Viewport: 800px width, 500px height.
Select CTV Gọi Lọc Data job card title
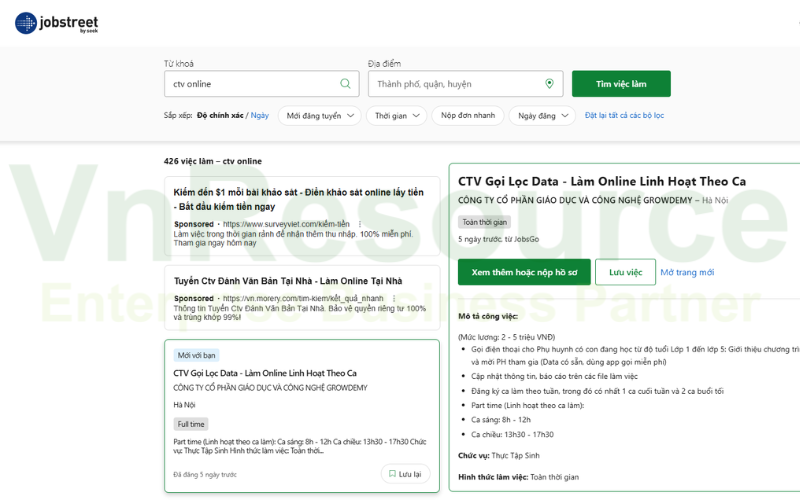265,373
